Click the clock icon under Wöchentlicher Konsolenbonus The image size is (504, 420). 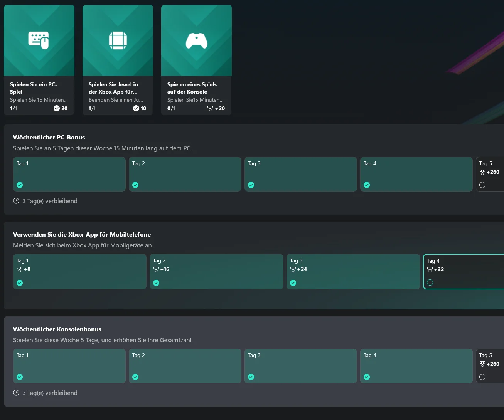(x=16, y=393)
